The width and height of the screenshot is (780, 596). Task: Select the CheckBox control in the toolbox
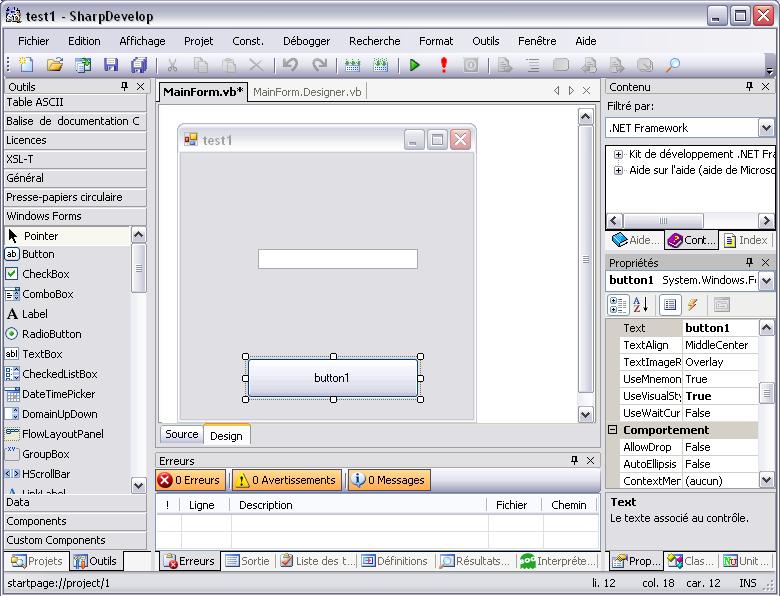pyautogui.click(x=45, y=274)
